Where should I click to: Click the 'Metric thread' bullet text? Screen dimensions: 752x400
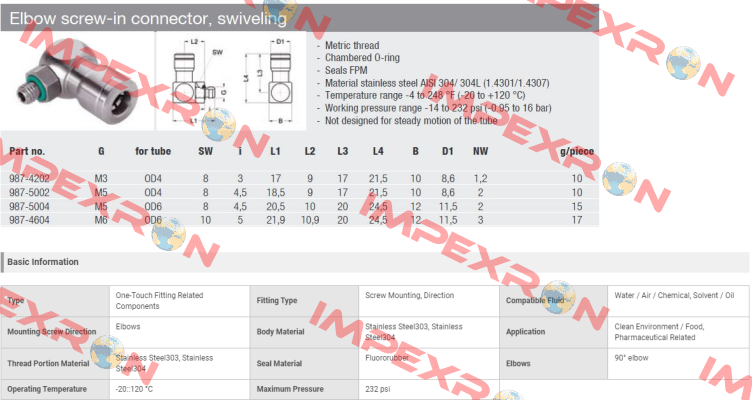pos(352,46)
